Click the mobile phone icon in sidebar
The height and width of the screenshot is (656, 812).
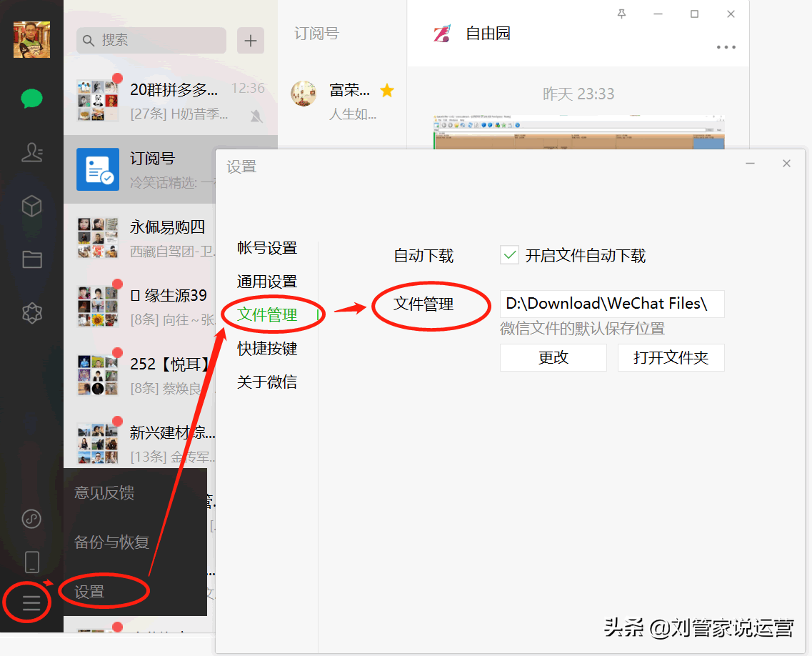[x=31, y=562]
